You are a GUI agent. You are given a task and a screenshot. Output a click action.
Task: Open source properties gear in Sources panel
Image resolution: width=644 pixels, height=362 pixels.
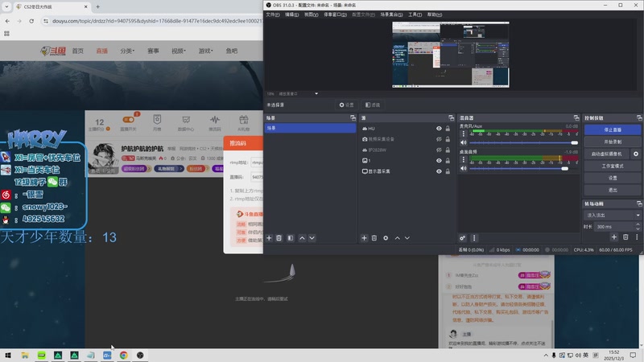pos(386,238)
